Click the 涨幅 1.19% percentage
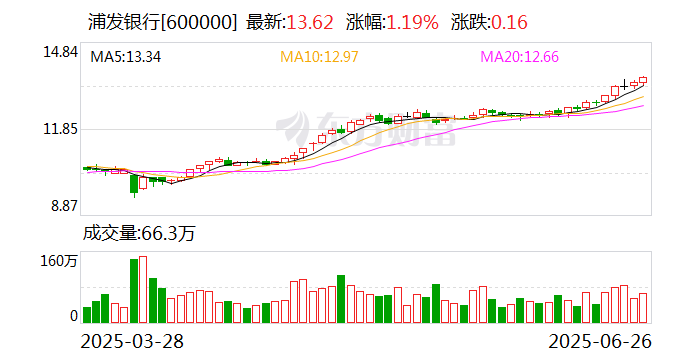The image size is (688, 360). [412, 22]
